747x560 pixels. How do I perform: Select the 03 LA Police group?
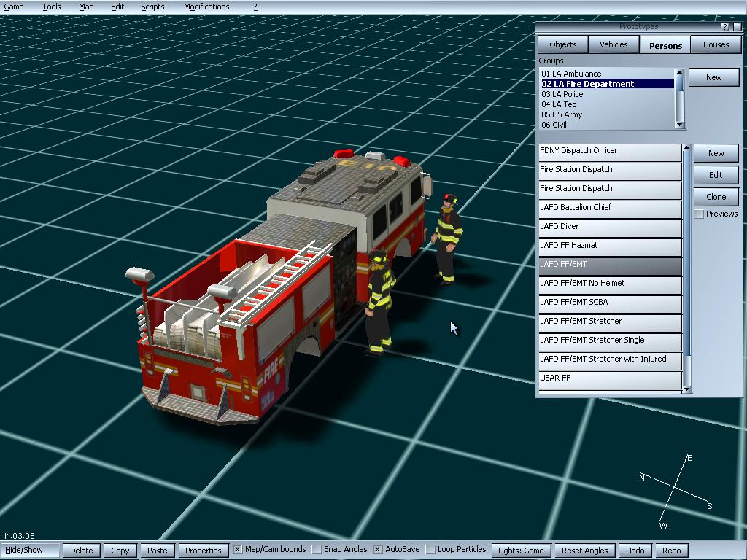(607, 94)
